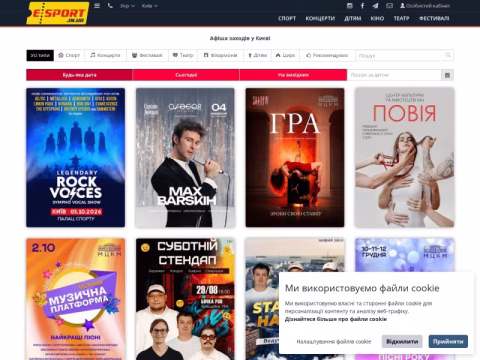Open the ГРА theatre poster
The width and height of the screenshot is (480, 360).
point(295,158)
